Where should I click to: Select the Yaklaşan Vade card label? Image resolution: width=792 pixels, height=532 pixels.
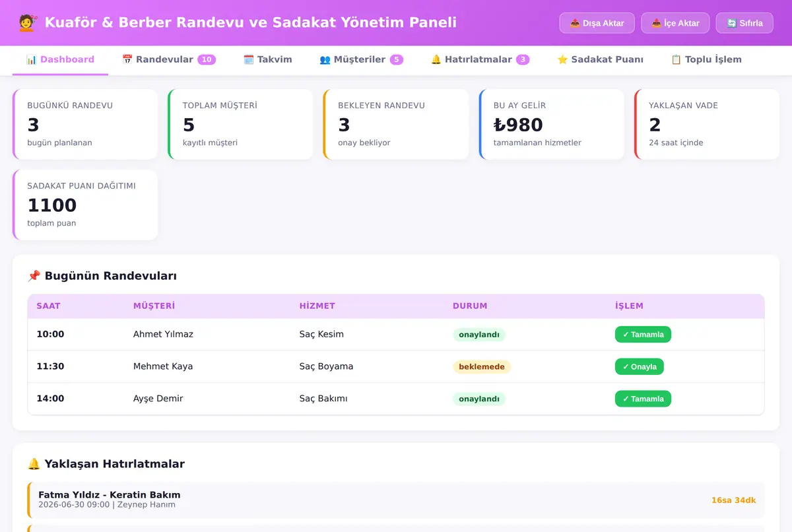[x=683, y=106]
